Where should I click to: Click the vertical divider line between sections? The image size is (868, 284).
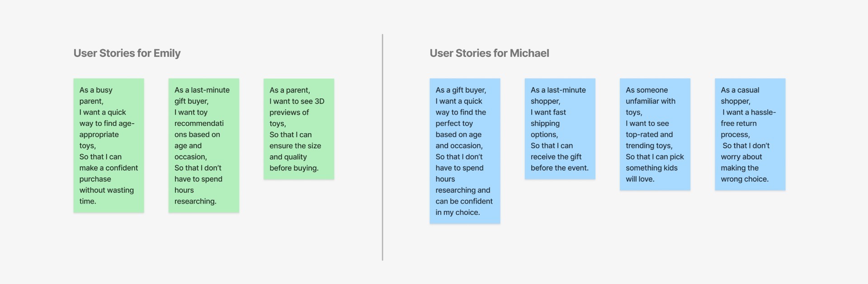tap(382, 147)
